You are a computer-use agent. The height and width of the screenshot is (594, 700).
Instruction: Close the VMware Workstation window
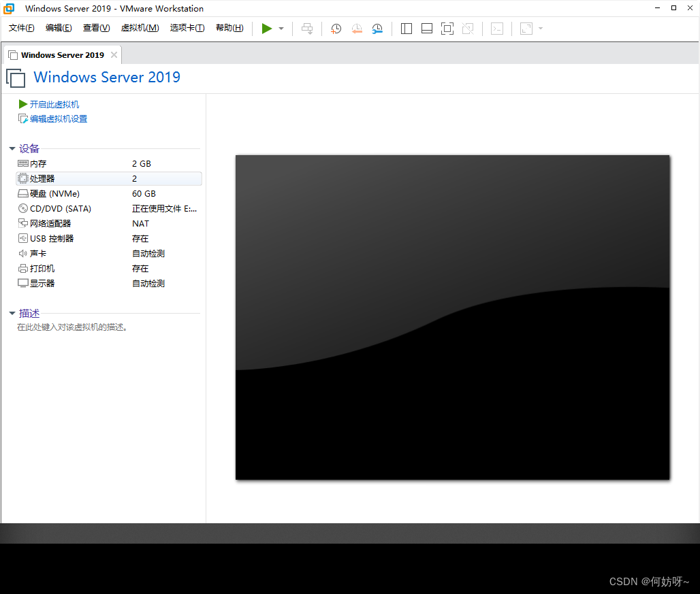coord(690,8)
